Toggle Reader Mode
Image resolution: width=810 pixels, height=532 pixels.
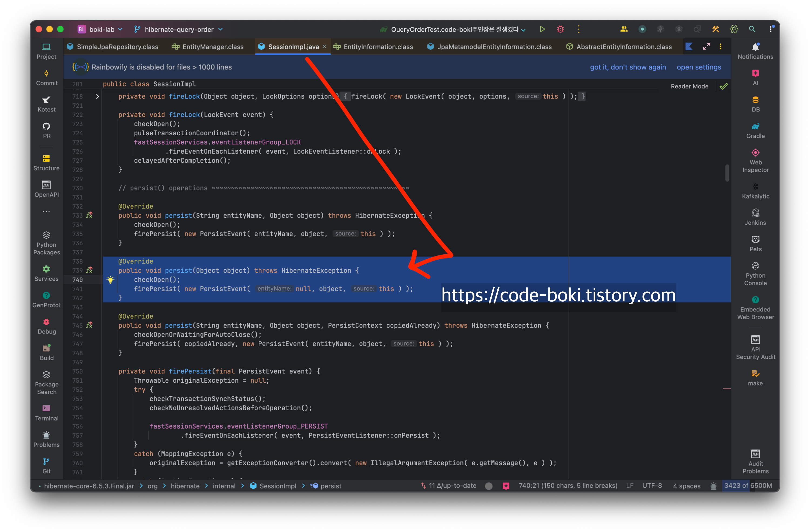[x=689, y=86]
